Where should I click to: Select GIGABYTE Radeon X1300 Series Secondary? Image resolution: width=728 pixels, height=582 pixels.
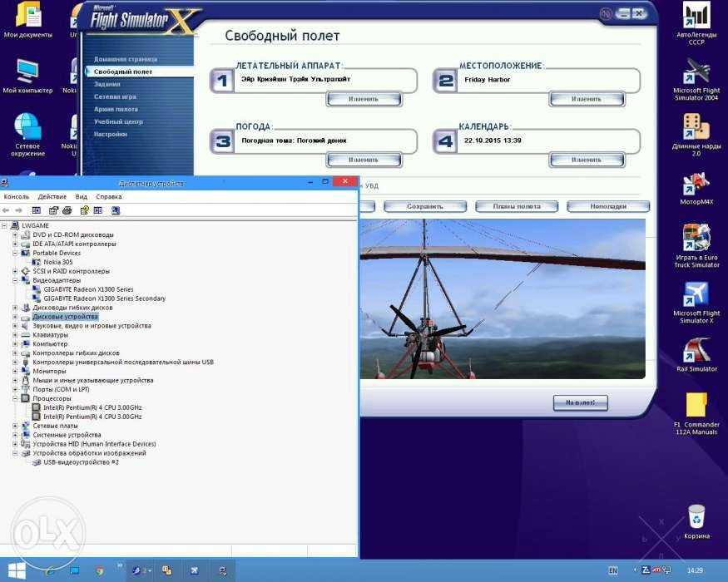click(x=105, y=298)
